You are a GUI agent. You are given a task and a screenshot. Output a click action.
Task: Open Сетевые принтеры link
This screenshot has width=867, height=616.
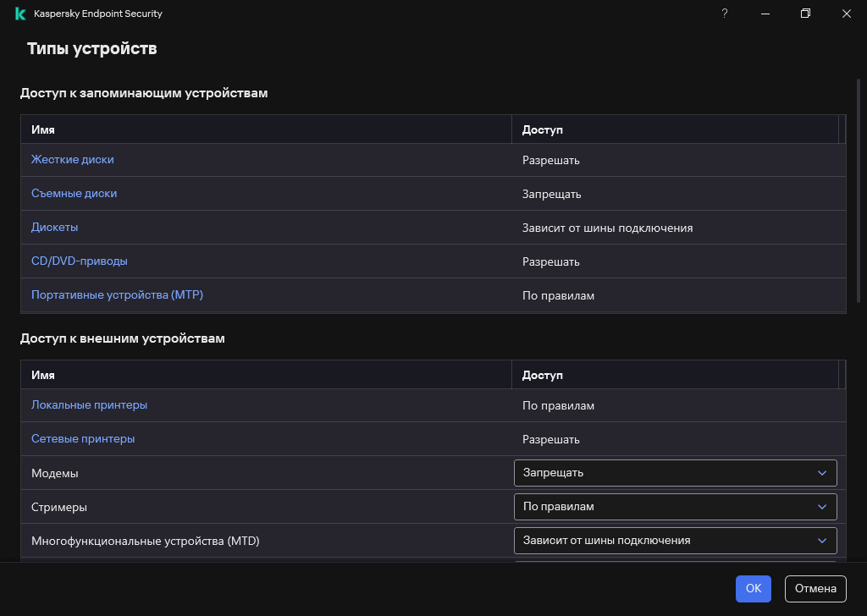83,439
